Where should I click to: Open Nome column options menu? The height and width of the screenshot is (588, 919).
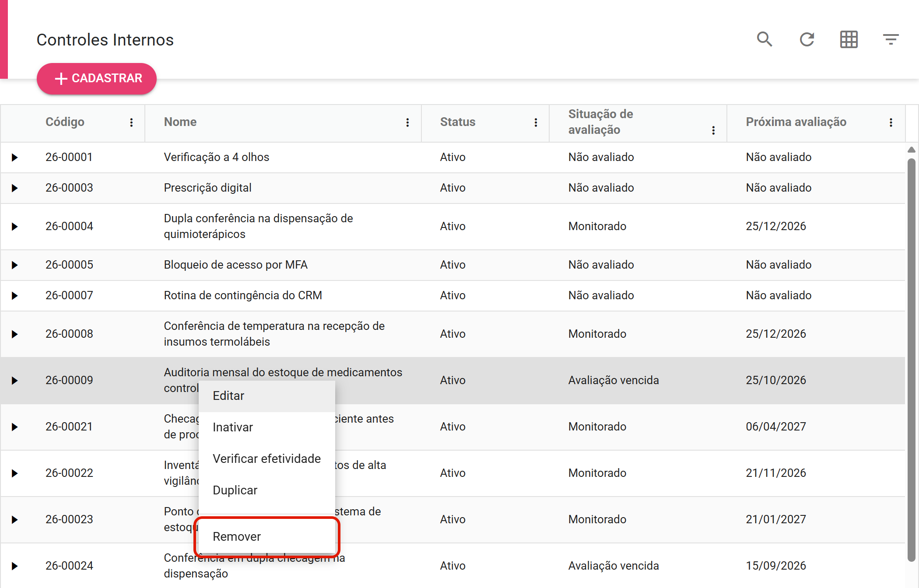(x=407, y=122)
